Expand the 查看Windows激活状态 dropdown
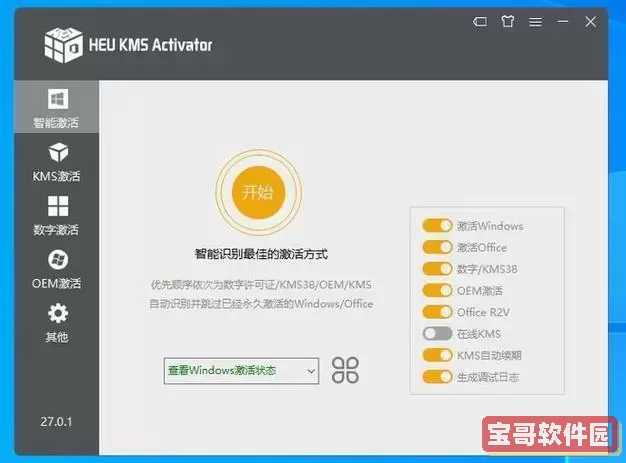 pyautogui.click(x=241, y=371)
